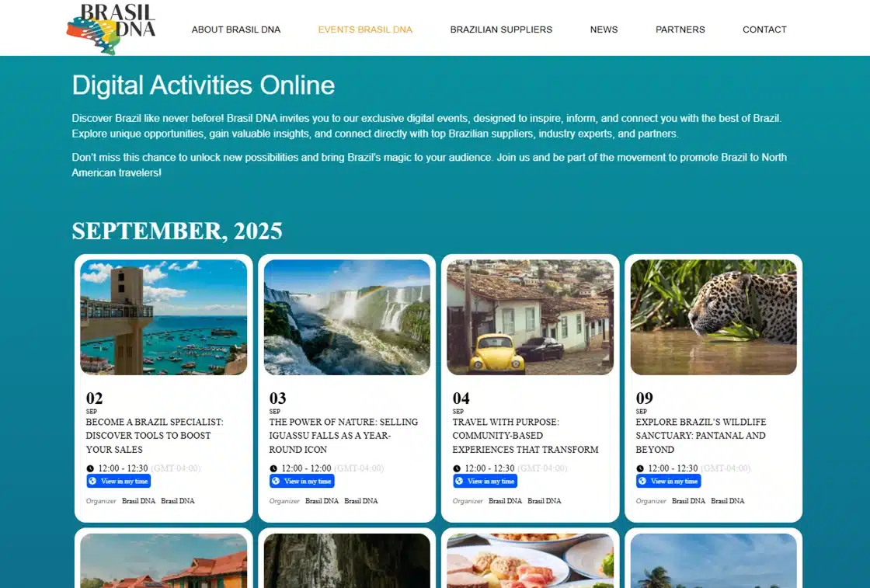
Task: Open Become a Brazil Specialist event title
Action: point(155,436)
